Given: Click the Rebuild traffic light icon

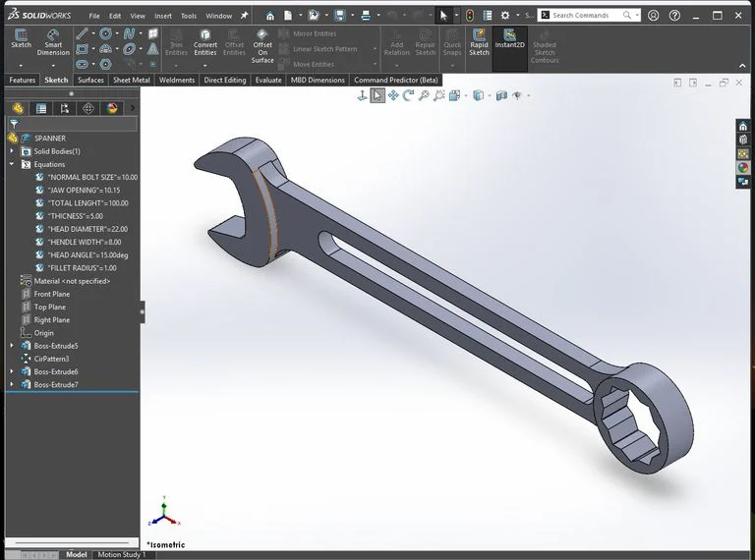Looking at the screenshot, I should click(x=470, y=16).
